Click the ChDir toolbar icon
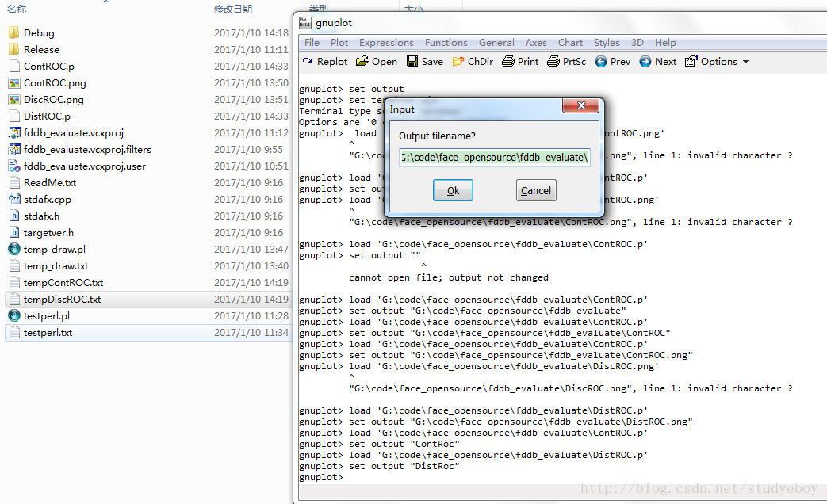 (458, 62)
